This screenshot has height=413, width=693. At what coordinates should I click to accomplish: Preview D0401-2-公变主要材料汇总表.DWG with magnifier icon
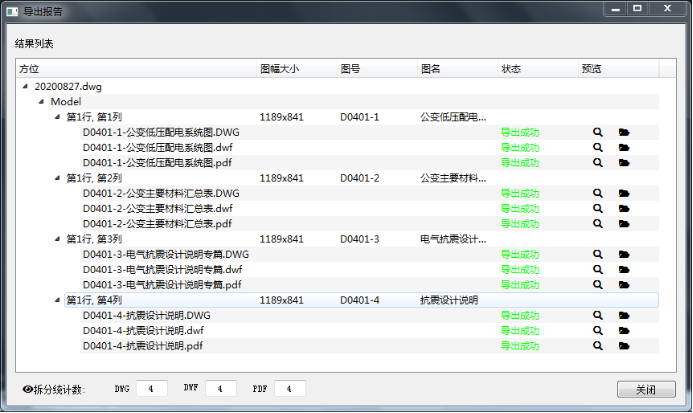coord(598,193)
